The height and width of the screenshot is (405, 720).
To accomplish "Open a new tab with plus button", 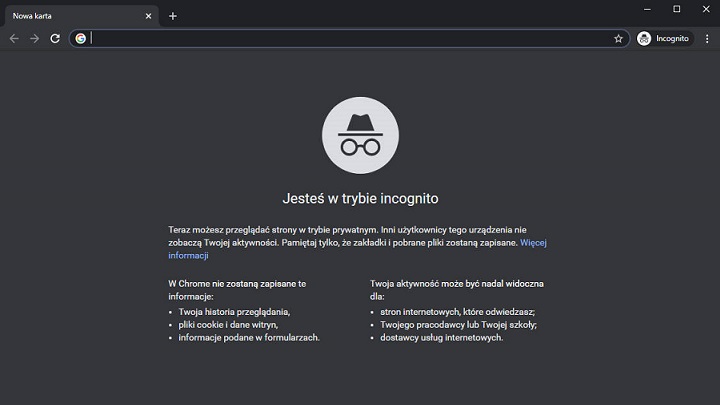I will coord(172,16).
